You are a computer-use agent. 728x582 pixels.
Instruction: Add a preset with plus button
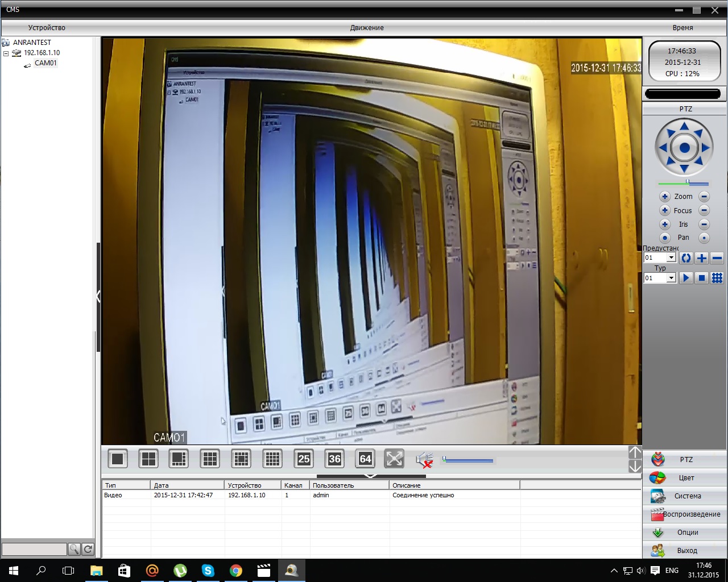(x=702, y=258)
